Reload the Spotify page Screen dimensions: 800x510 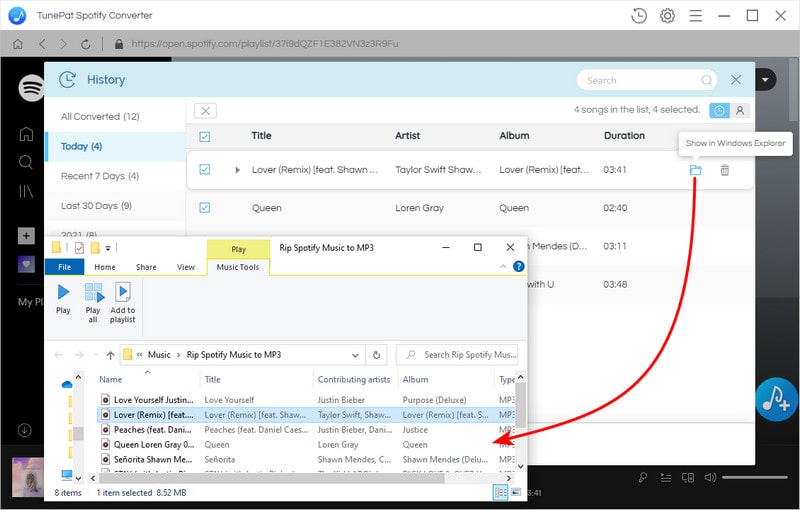(86, 44)
